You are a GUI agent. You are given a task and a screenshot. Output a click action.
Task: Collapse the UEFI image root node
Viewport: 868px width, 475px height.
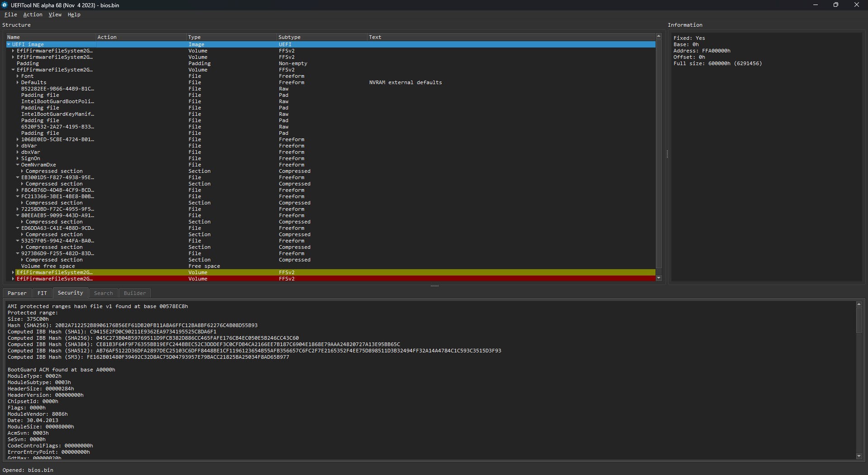click(x=9, y=44)
